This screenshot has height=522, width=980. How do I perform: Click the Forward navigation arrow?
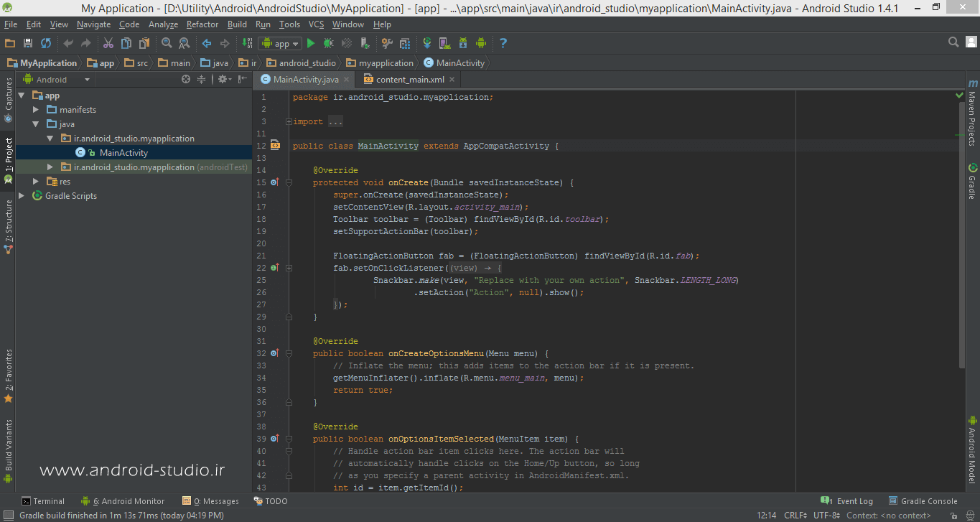[x=225, y=43]
